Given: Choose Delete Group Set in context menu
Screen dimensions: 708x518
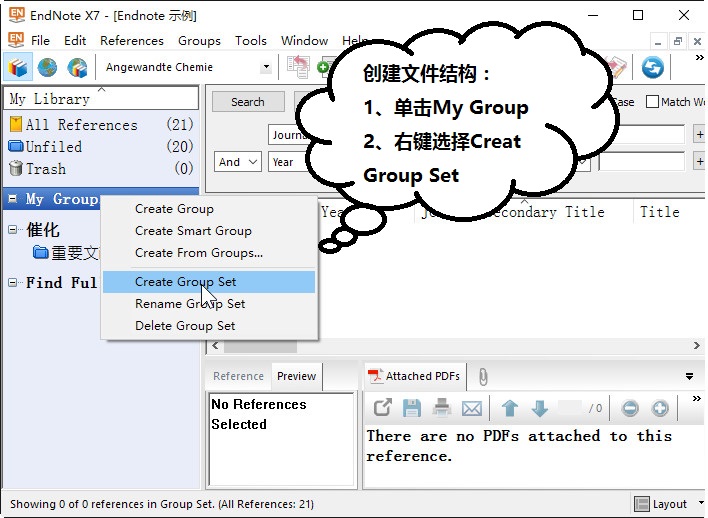Looking at the screenshot, I should pyautogui.click(x=209, y=326).
